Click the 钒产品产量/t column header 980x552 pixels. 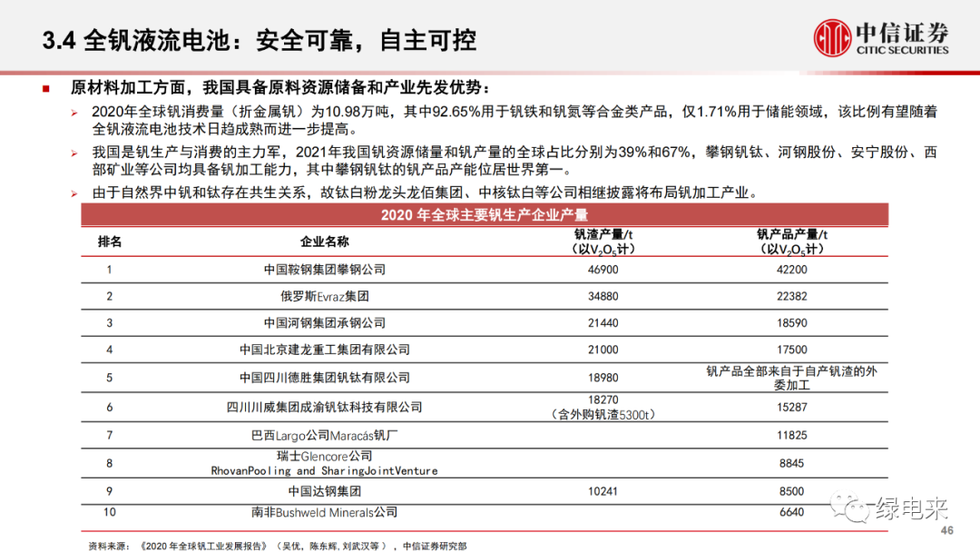click(792, 241)
